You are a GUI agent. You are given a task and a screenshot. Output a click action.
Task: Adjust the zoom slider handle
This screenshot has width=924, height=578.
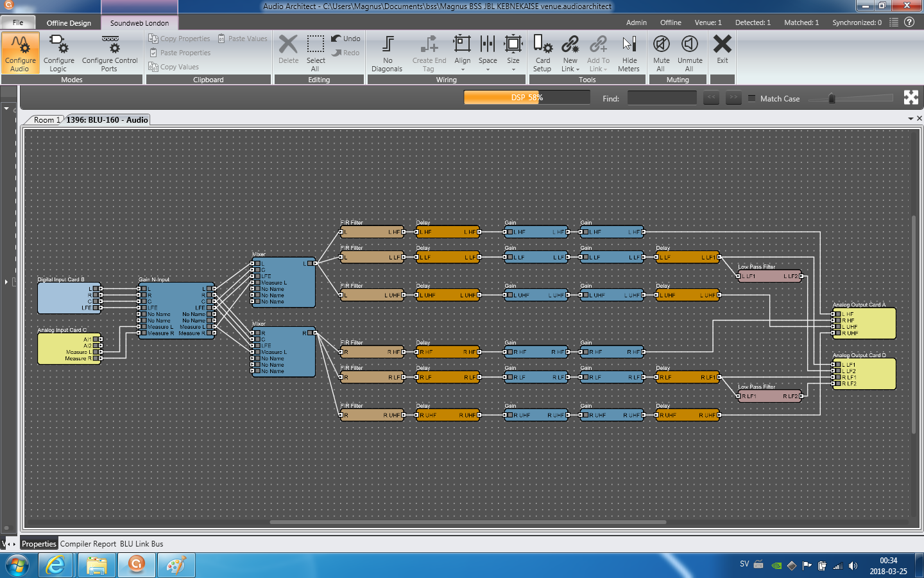832,98
